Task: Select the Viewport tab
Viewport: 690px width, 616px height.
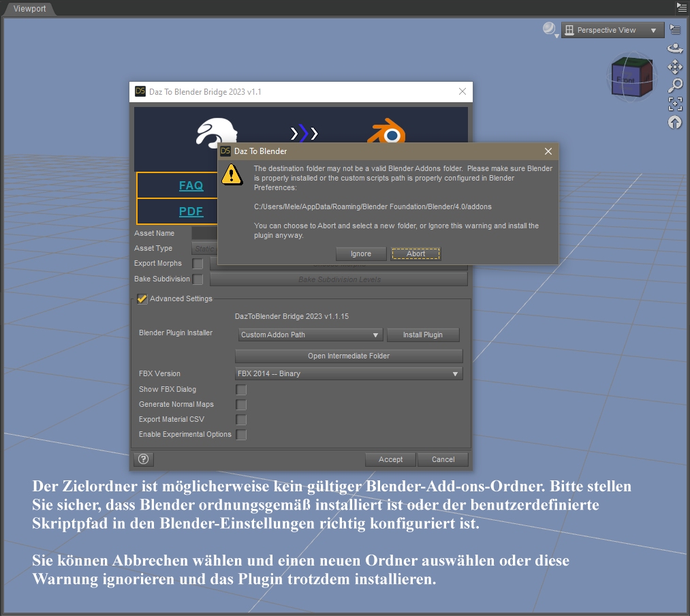Action: [29, 8]
